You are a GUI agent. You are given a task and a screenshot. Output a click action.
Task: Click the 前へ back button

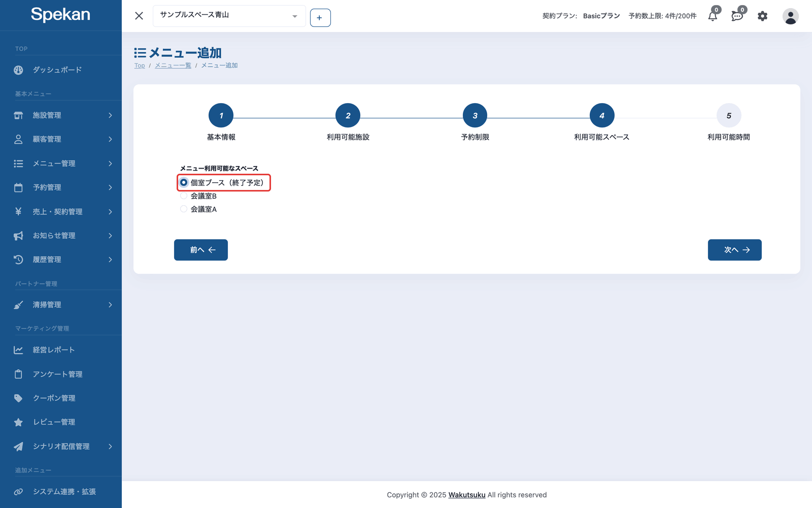pos(201,250)
